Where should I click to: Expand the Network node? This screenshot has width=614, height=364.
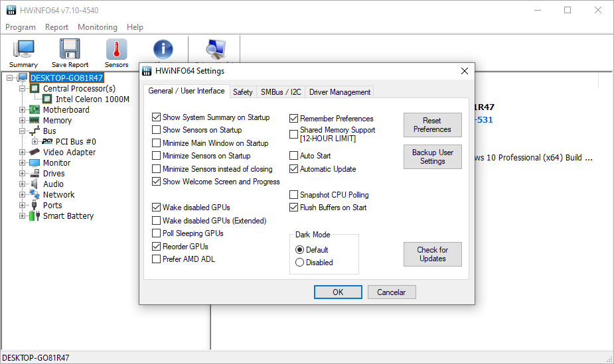click(22, 194)
